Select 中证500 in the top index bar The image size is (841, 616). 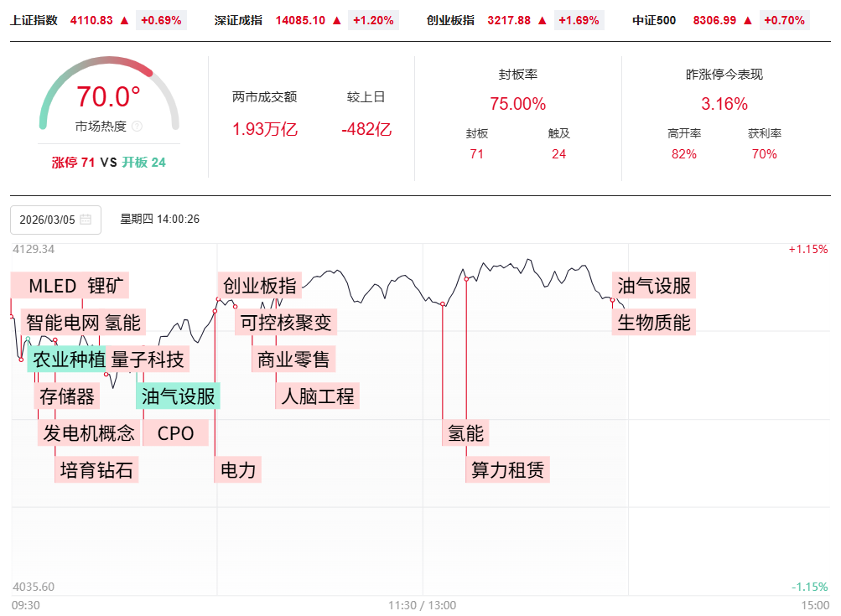(654, 20)
